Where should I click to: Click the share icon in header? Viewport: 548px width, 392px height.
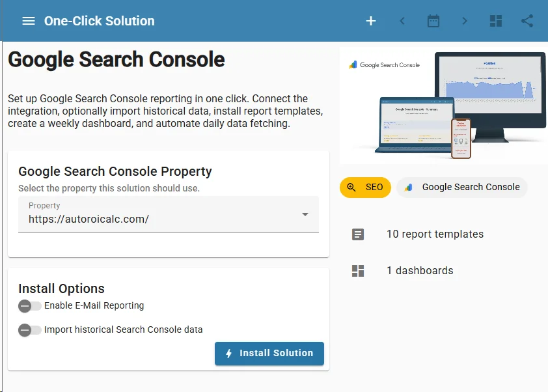(527, 21)
